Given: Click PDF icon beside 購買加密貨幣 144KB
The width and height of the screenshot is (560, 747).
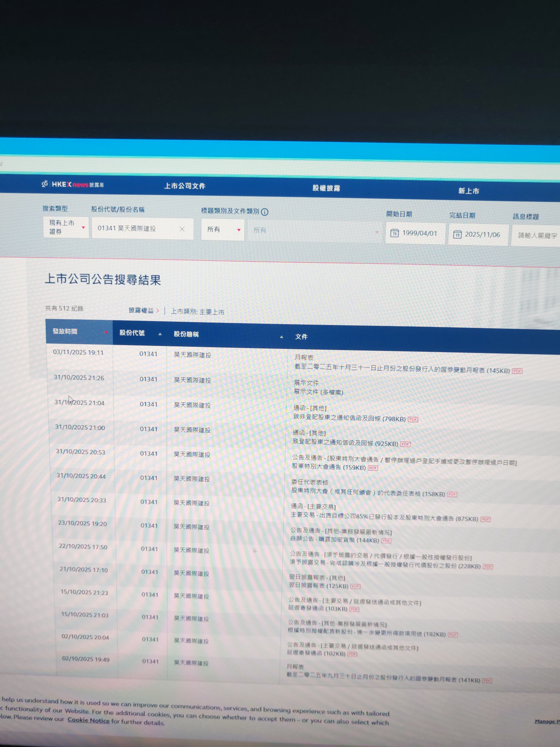Looking at the screenshot, I should coord(386,541).
